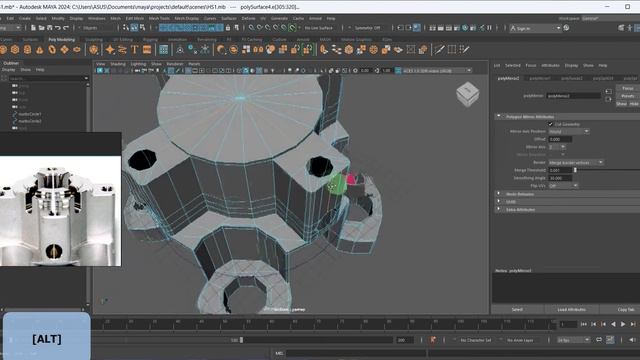This screenshot has width=640, height=360.
Task: Open the Edit Mesh menu
Action: click(134, 18)
